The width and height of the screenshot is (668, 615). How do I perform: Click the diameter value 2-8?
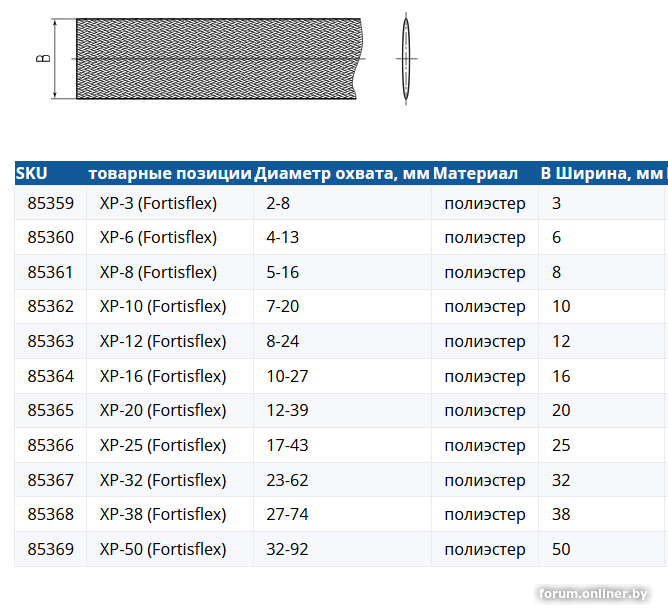tap(278, 203)
